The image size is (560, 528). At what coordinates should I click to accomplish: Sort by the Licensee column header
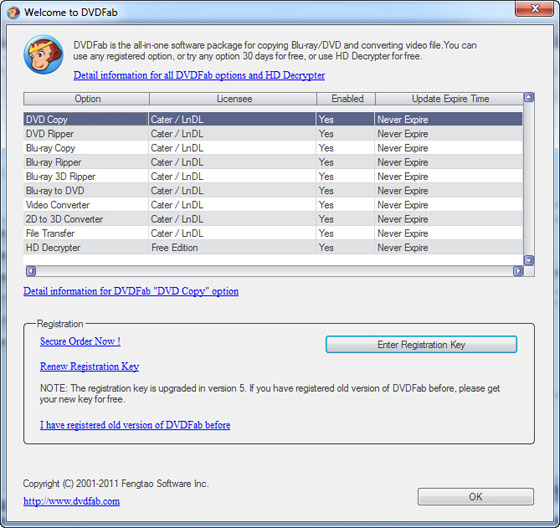coord(233,99)
